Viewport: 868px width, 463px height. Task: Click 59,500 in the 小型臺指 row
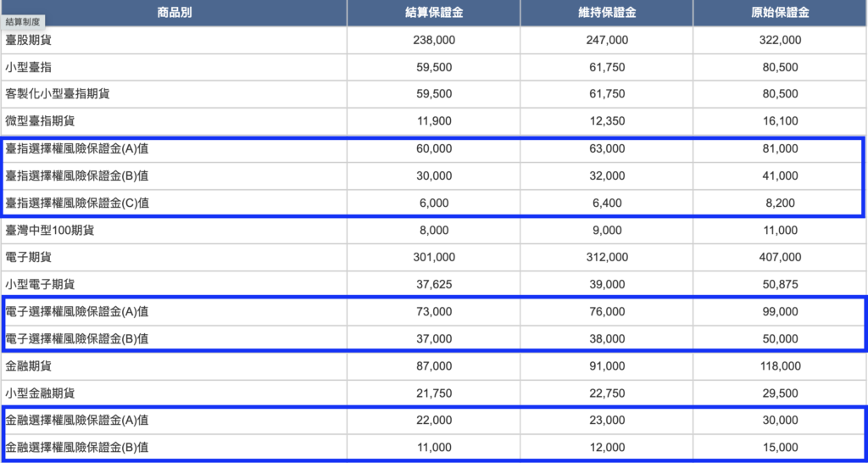[433, 68]
